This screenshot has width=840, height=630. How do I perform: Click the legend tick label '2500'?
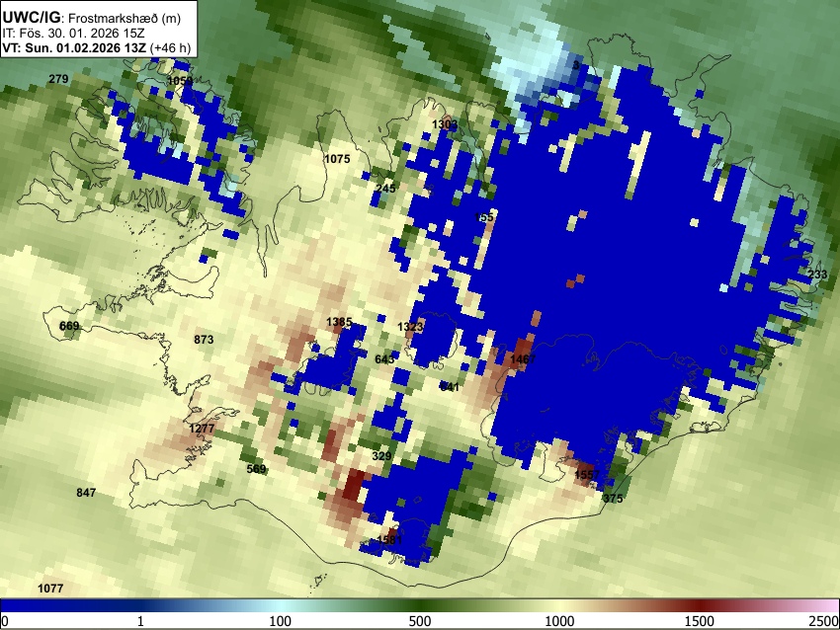[825, 621]
